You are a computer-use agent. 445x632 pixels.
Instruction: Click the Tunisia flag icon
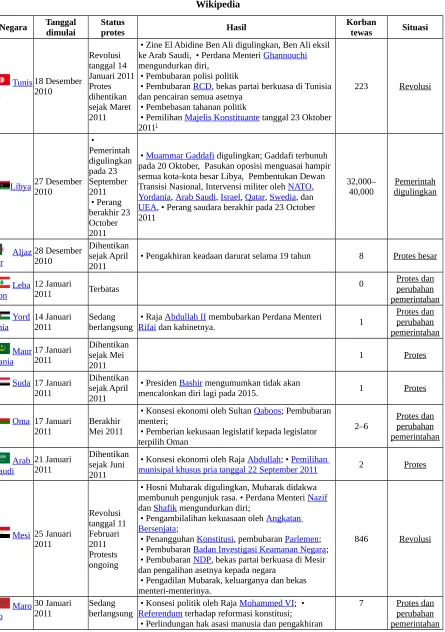click(x=5, y=79)
